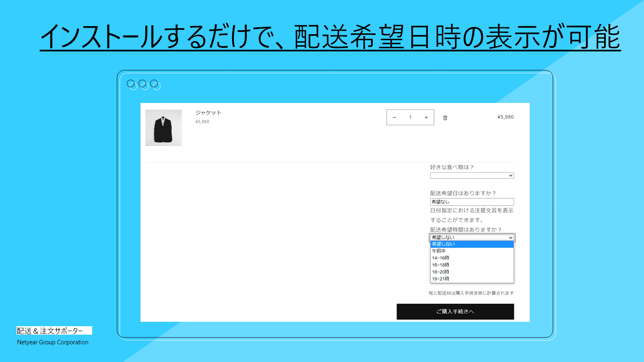Click the trash icon to remove the jacket
644x362 pixels.
point(445,117)
